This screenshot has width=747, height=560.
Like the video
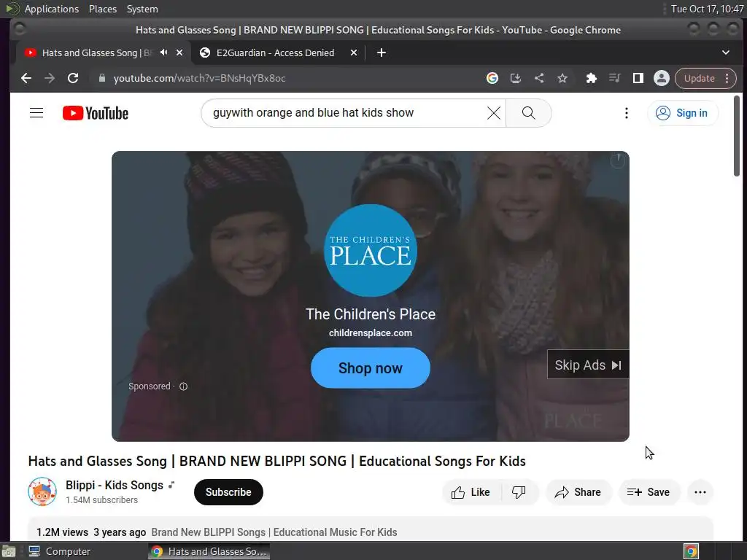click(471, 492)
